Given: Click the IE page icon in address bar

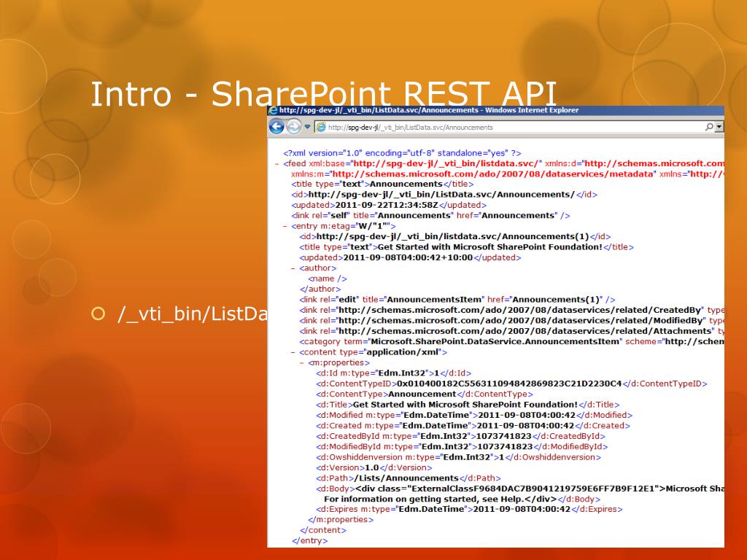Looking at the screenshot, I should pyautogui.click(x=321, y=127).
